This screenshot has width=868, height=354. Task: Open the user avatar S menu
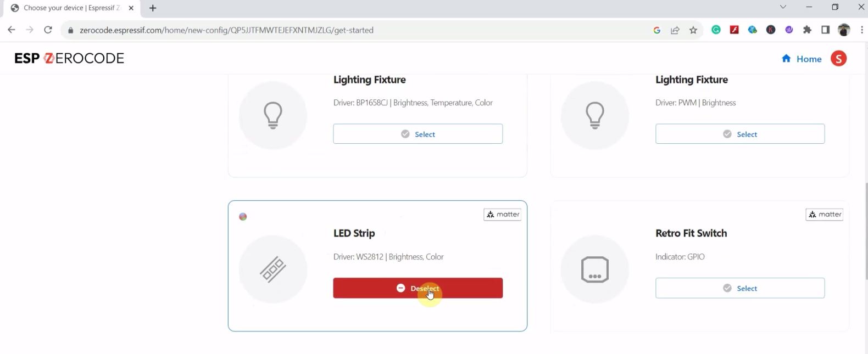coord(838,59)
